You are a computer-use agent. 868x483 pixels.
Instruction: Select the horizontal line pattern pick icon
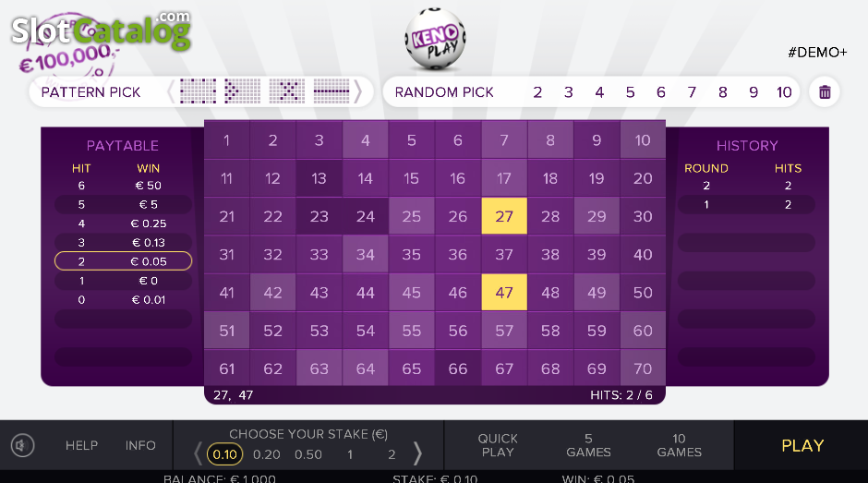[x=331, y=91]
